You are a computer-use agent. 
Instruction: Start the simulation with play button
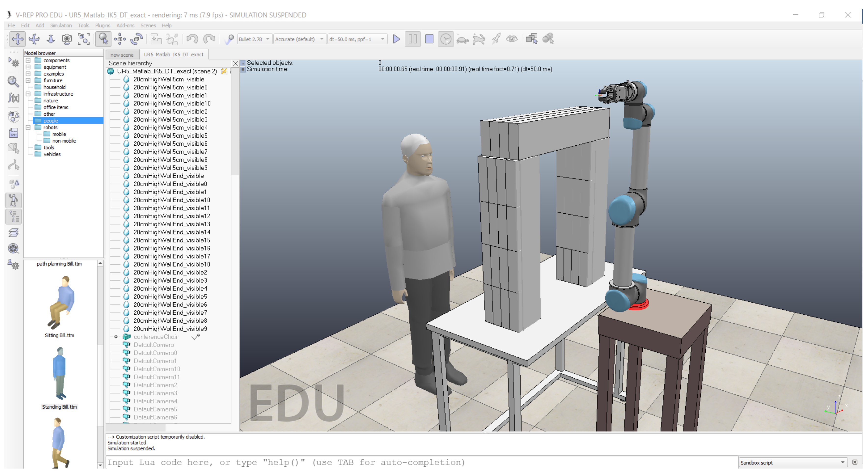pos(396,39)
